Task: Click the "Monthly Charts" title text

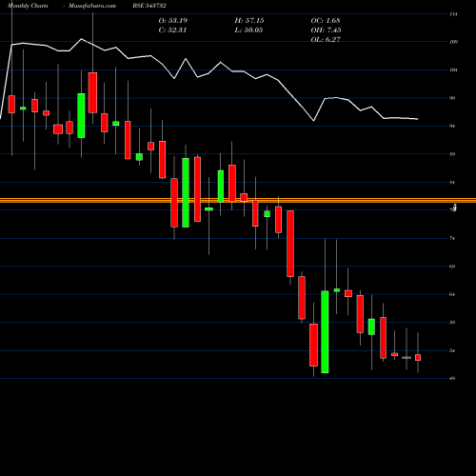Action: pos(28,6)
